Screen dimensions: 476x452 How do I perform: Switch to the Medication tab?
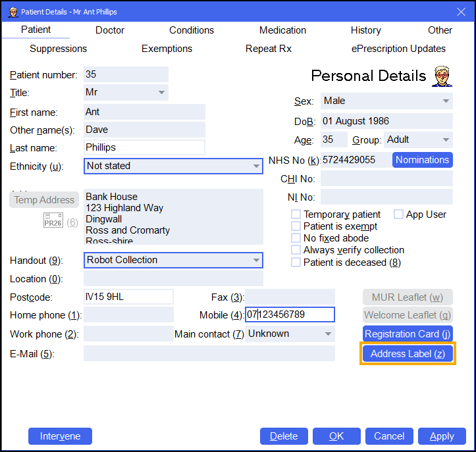click(282, 30)
